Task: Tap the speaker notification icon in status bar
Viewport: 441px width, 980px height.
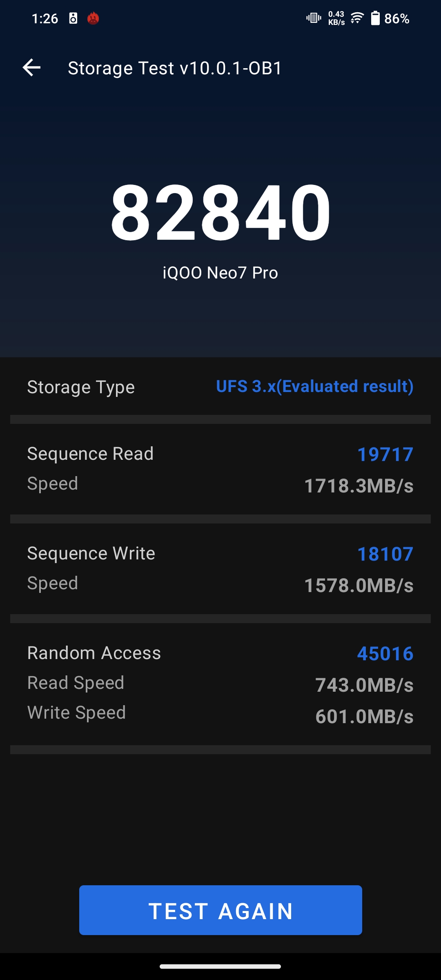Action: point(73,18)
